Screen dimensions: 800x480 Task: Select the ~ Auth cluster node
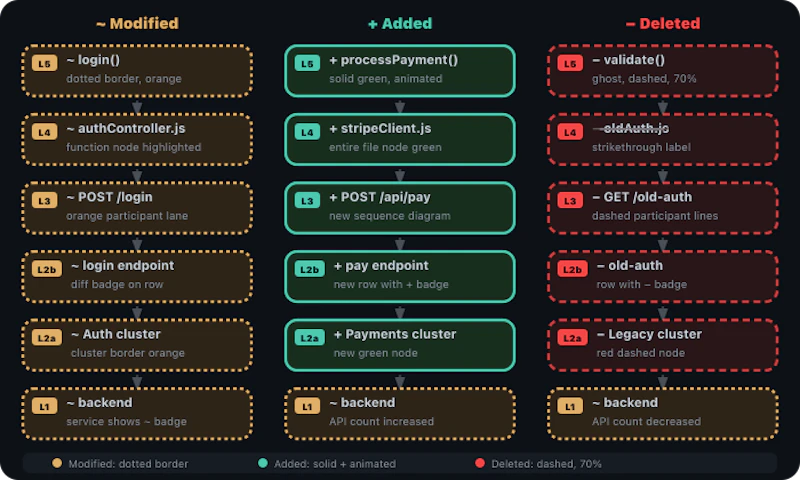point(137,345)
